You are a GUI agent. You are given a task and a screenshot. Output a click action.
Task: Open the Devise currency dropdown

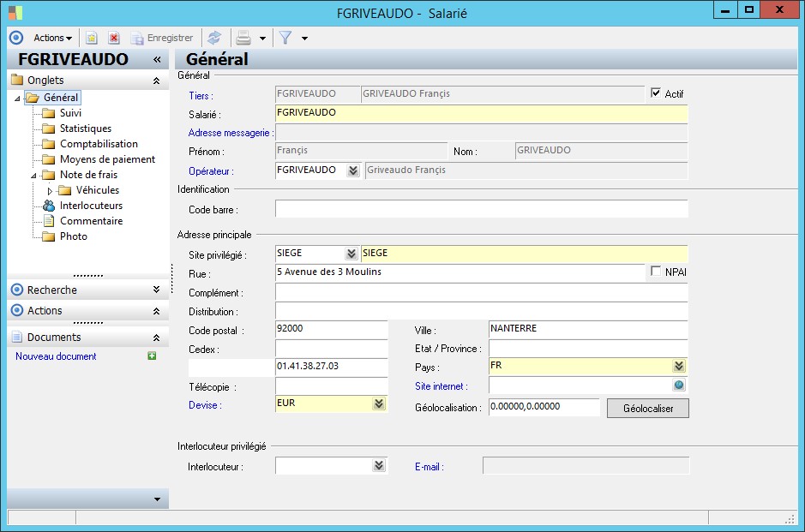tap(379, 404)
